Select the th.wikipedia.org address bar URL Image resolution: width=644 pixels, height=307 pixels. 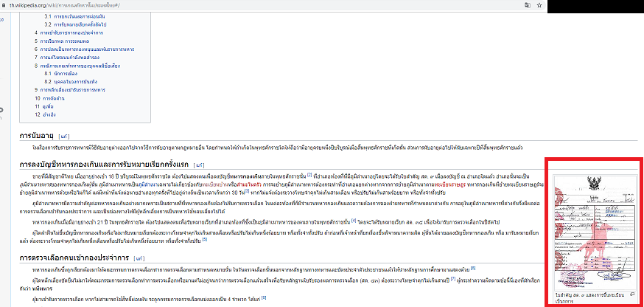[65, 6]
